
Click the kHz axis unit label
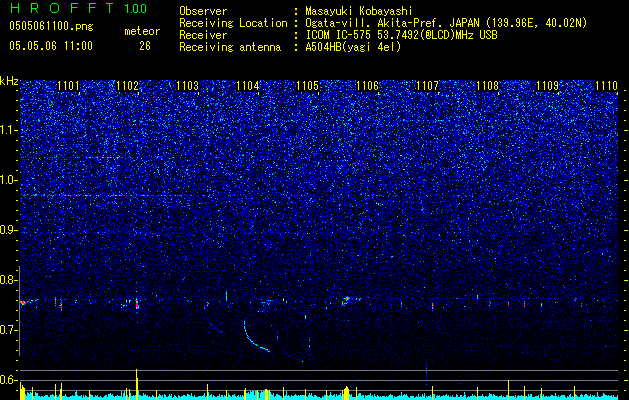[x=9, y=81]
